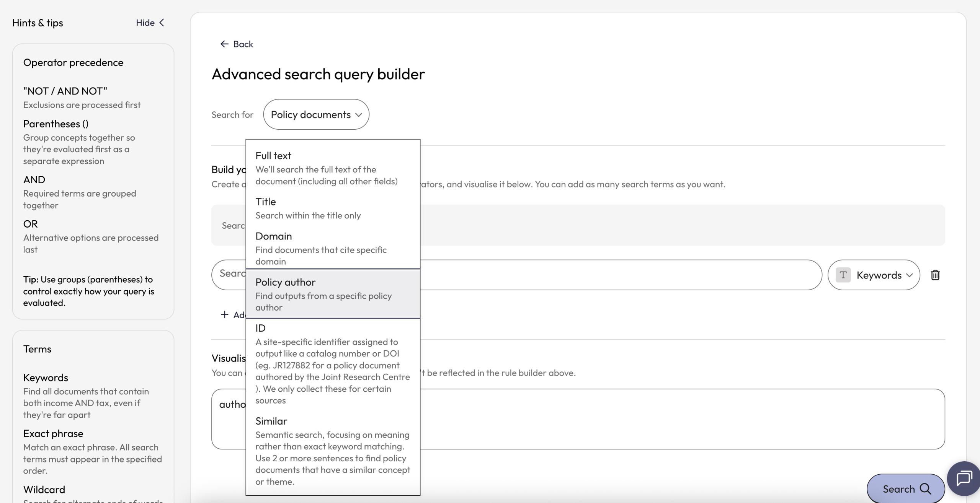The height and width of the screenshot is (503, 980).
Task: Click the trash icon to delete the search term
Action: (x=935, y=275)
